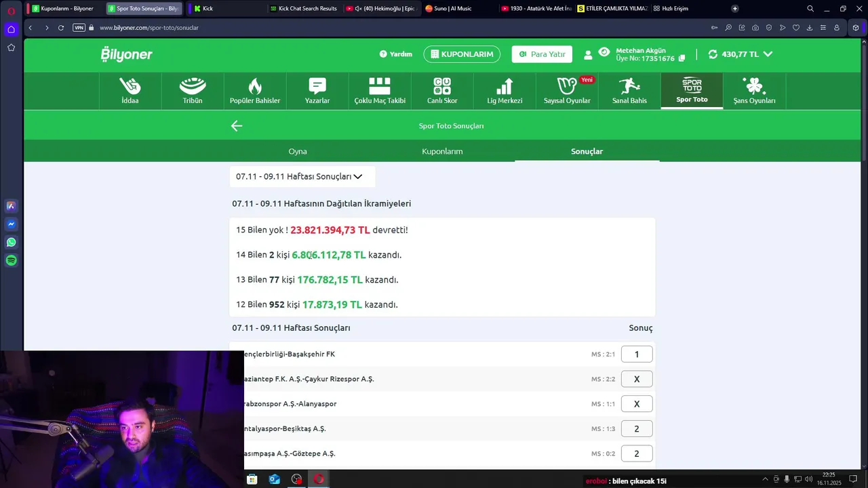
Task: Open Çoklu Maç Takibi
Action: (380, 91)
